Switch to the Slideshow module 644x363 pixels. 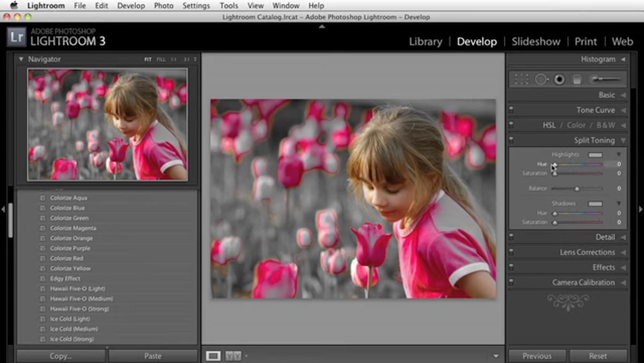pyautogui.click(x=536, y=41)
